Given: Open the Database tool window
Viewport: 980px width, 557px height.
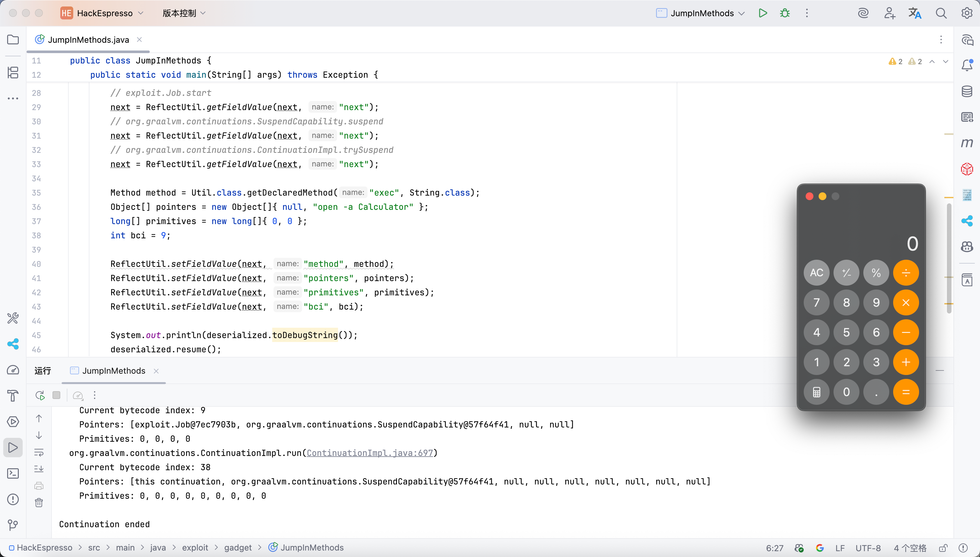Looking at the screenshot, I should point(967,91).
